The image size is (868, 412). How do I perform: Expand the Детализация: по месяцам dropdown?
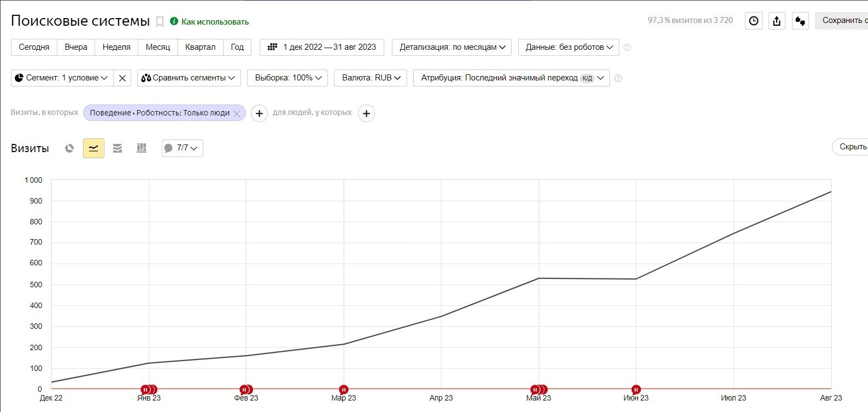coord(452,47)
